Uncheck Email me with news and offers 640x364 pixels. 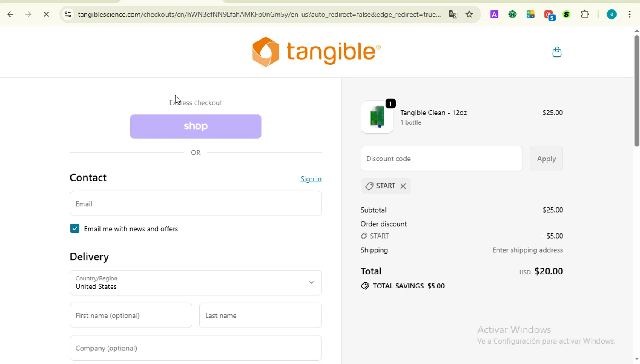[75, 229]
